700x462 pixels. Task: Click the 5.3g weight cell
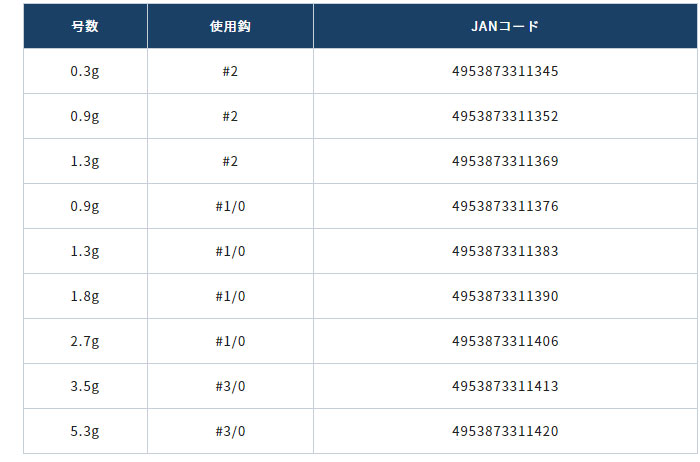[x=85, y=431]
